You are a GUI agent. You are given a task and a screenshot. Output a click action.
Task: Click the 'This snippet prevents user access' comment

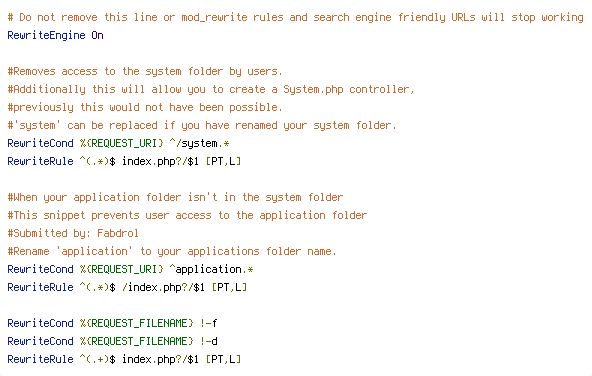[187, 215]
